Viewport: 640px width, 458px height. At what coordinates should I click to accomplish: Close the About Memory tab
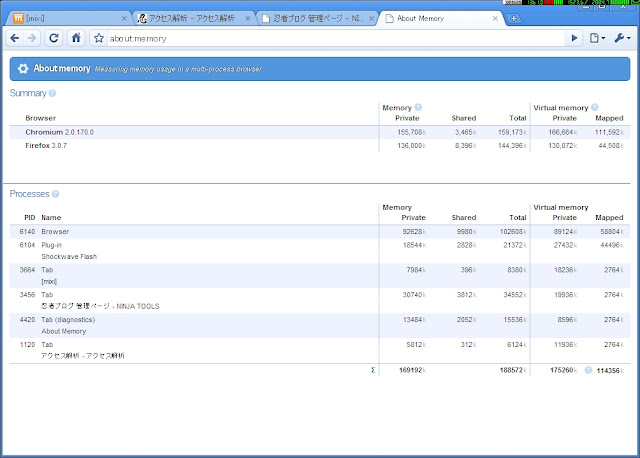click(x=496, y=18)
